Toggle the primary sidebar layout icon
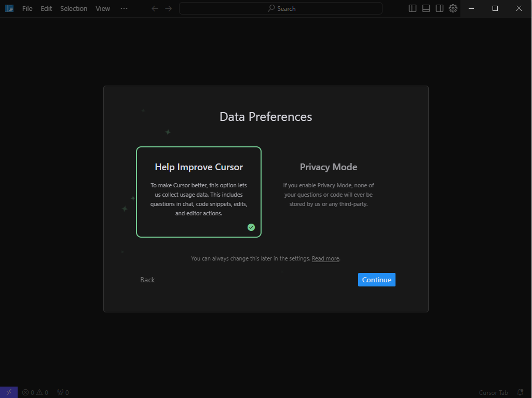The image size is (532, 398). pos(412,8)
